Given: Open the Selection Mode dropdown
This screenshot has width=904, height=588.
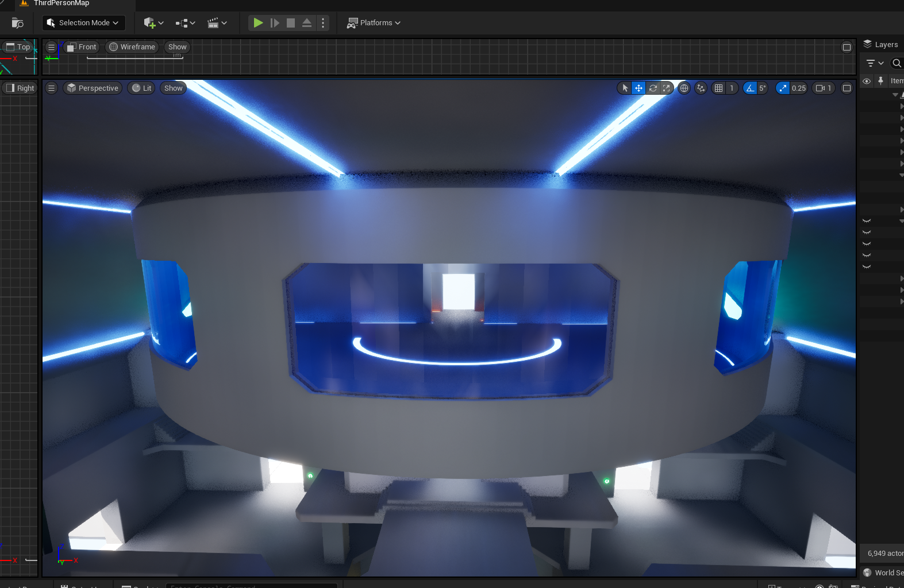Looking at the screenshot, I should tap(84, 23).
